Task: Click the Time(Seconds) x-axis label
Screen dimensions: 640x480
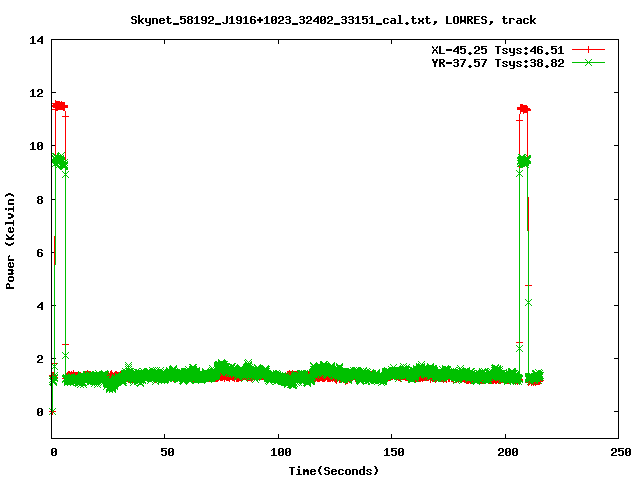Action: [333, 471]
